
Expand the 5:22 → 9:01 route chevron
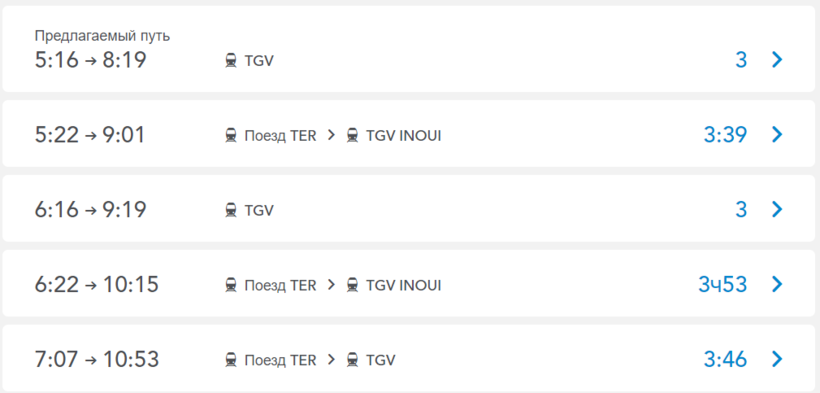pyautogui.click(x=777, y=134)
